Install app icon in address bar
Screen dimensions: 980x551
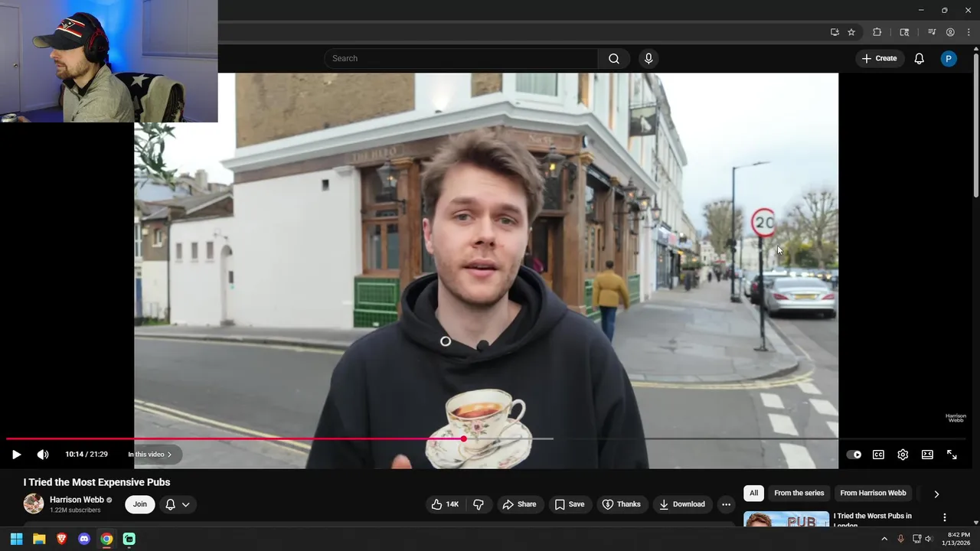(835, 32)
